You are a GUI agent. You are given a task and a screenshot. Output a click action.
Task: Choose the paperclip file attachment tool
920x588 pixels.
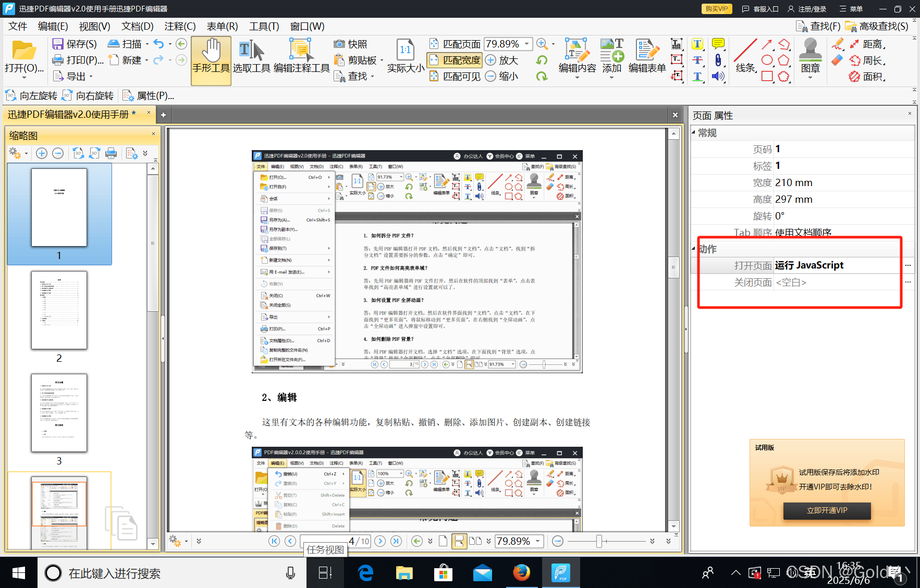coord(718,60)
